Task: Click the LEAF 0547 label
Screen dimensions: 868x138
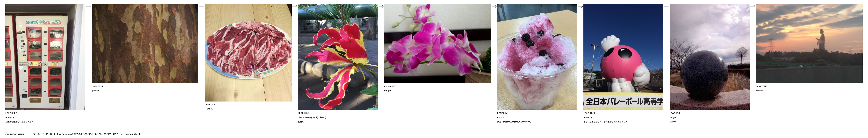Action: click(x=762, y=86)
